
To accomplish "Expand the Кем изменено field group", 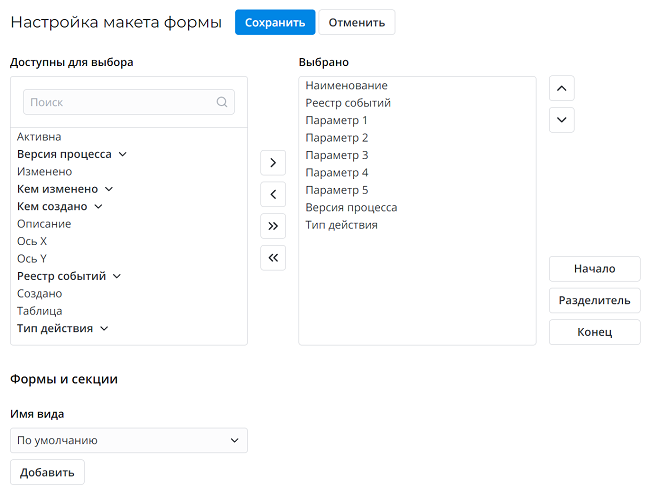I will click(x=109, y=189).
